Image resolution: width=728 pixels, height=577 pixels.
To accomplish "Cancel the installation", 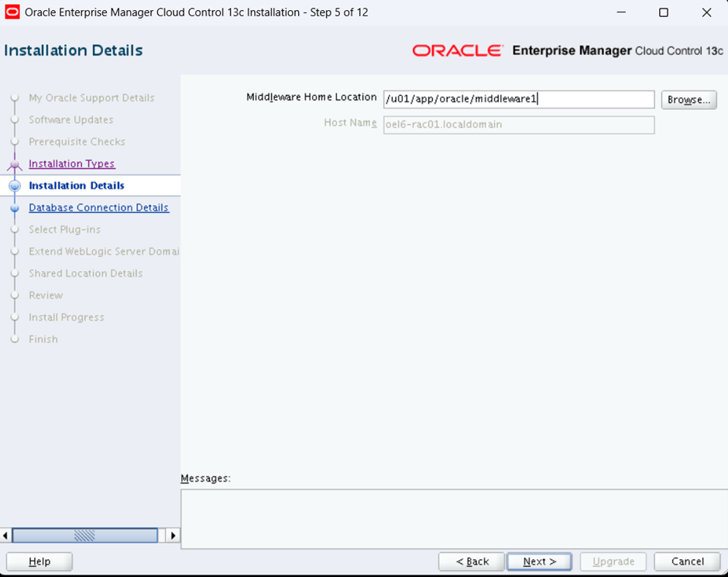I will click(687, 562).
